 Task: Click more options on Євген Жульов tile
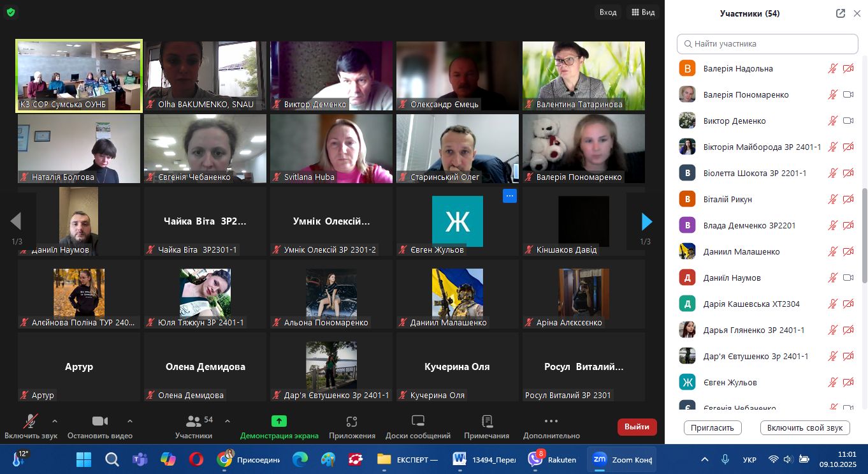tap(509, 196)
